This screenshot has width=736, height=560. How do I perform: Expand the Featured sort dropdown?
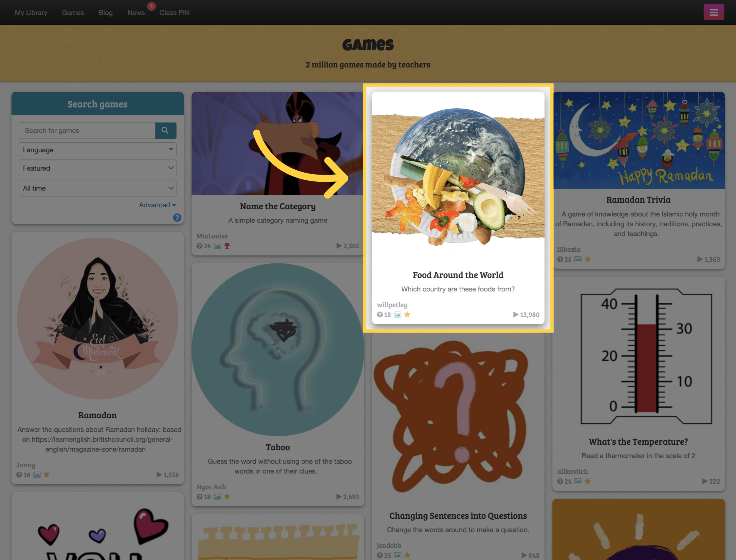click(x=98, y=168)
